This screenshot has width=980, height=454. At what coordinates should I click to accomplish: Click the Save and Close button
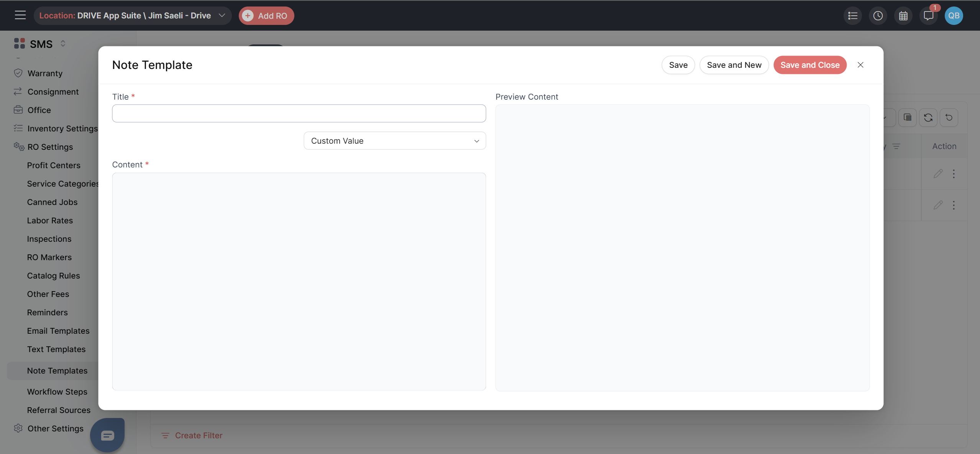coord(809,65)
